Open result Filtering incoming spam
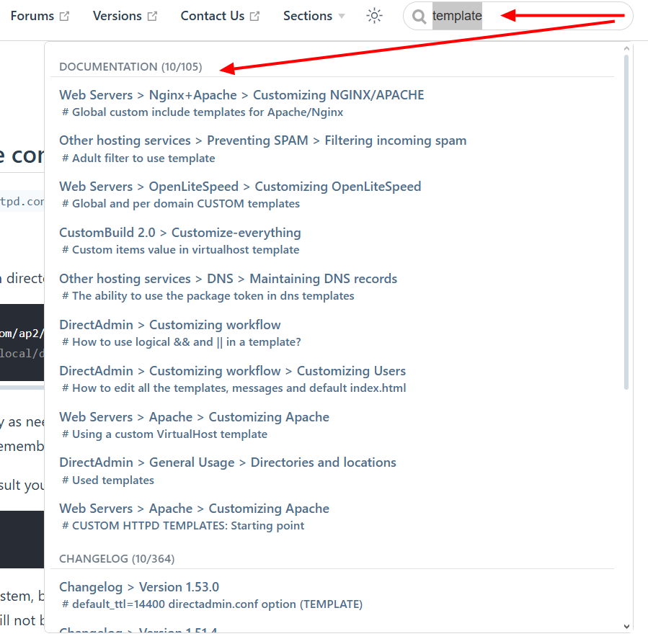 263,140
